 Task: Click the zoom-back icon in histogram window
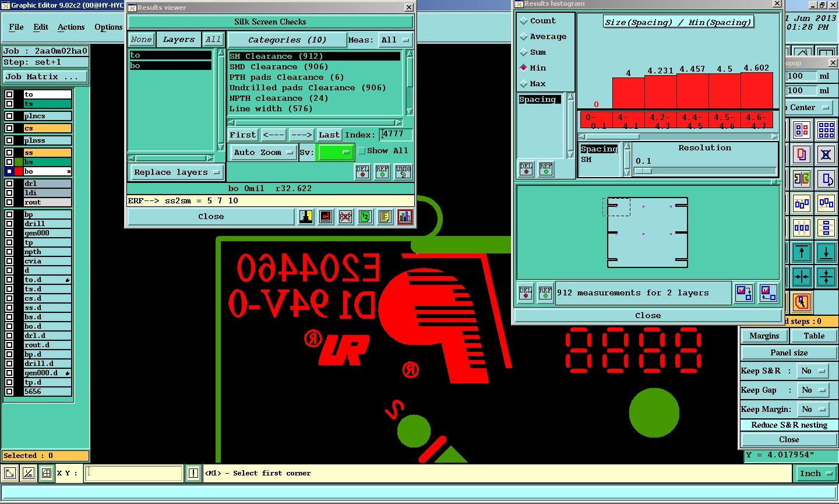point(768,292)
